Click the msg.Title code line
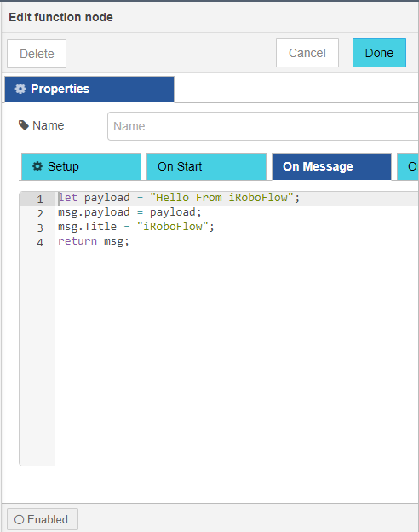The image size is (419, 532). pyautogui.click(x=136, y=227)
